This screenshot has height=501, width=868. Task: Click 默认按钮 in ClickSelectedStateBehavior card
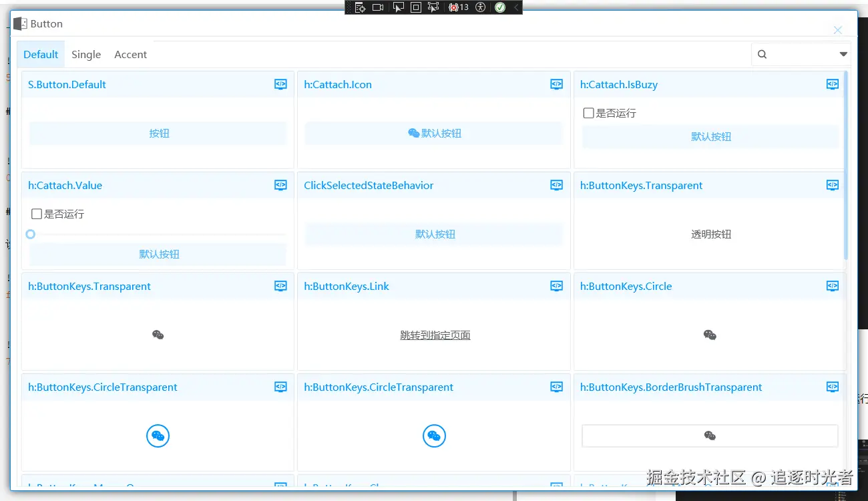[x=434, y=234]
